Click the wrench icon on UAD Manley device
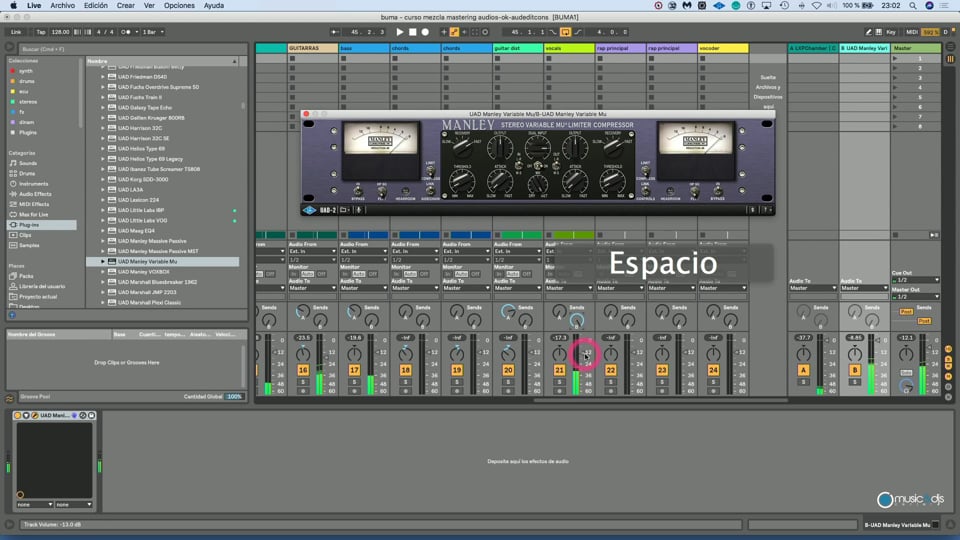Screen dimensions: 960x540 35,415
